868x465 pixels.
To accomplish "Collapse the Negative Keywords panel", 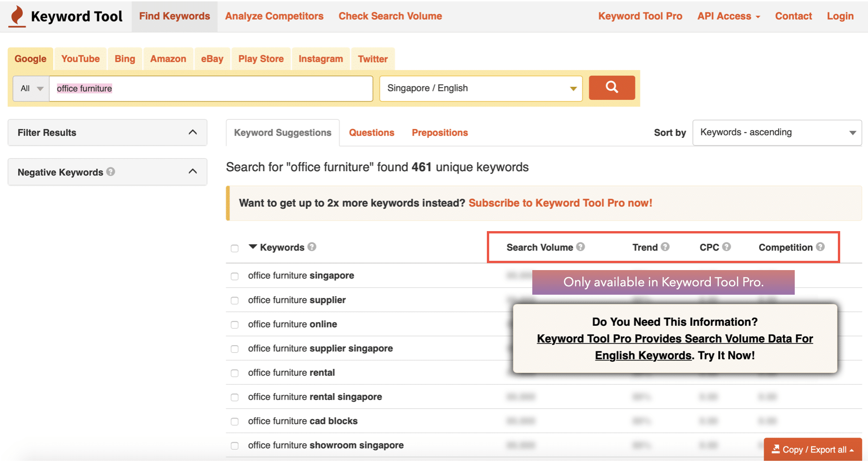I will coord(108,172).
